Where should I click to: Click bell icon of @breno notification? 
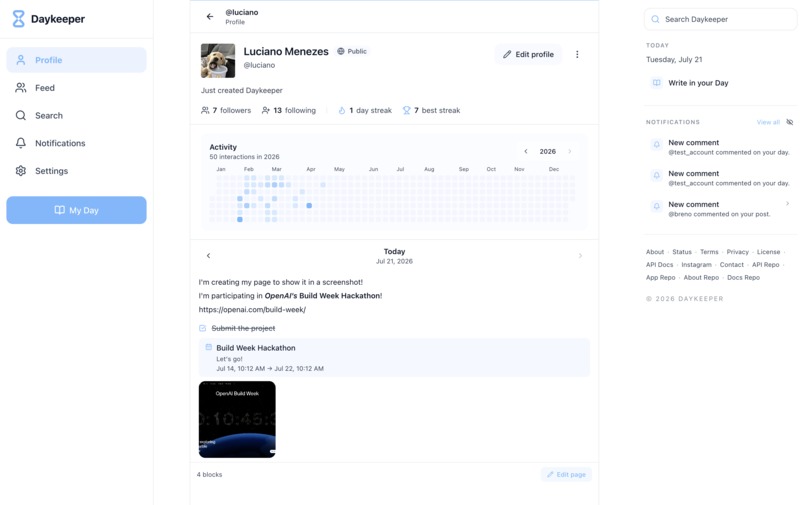pyautogui.click(x=656, y=206)
